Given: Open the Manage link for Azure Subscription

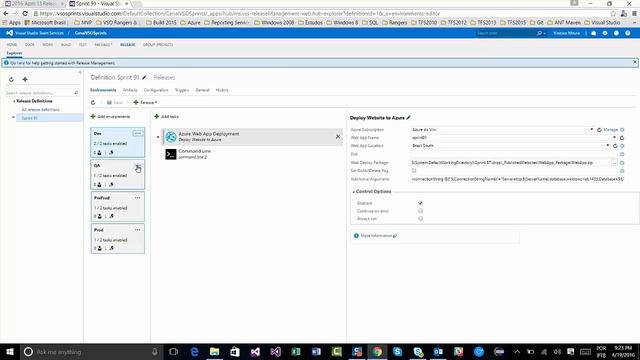Looking at the screenshot, I should pyautogui.click(x=611, y=130).
